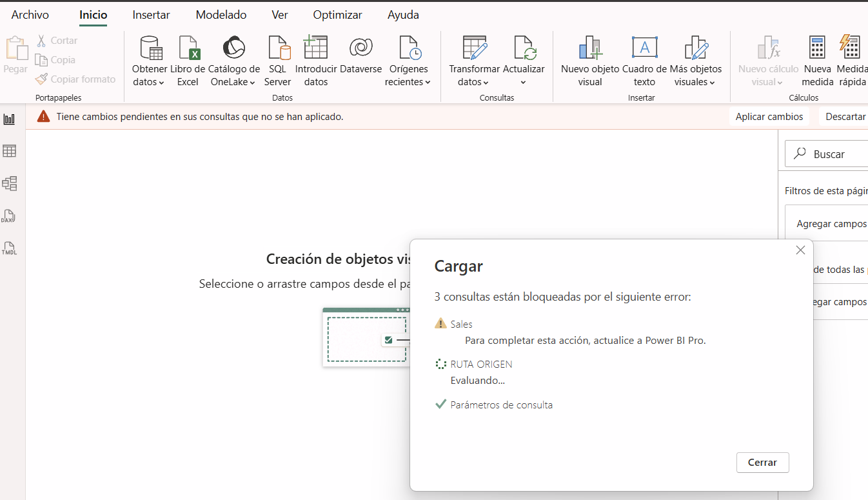This screenshot has width=868, height=500.
Task: Insert a Cuadro de texto
Action: [644, 61]
